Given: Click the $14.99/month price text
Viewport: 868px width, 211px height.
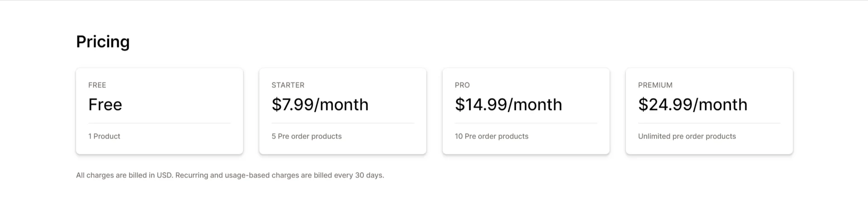Looking at the screenshot, I should point(508,105).
